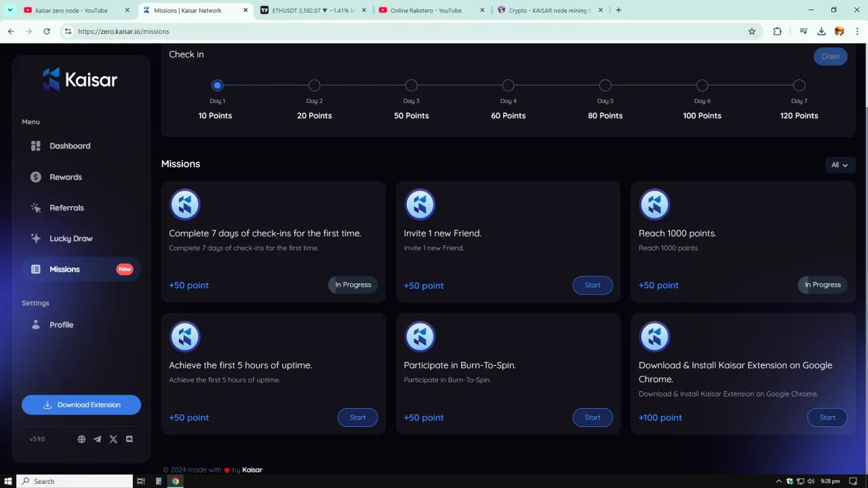Click the Windows taskbar Search box
Screen dimensions: 868x488
(75, 481)
